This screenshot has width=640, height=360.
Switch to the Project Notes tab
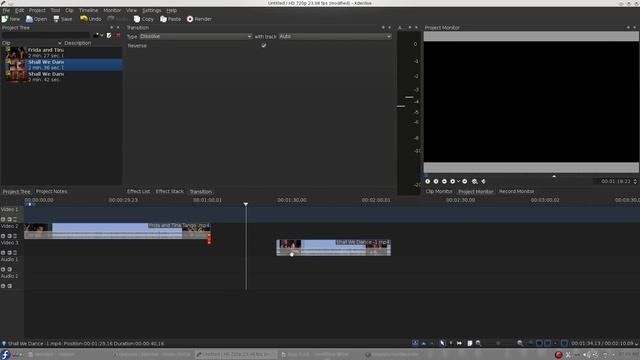pyautogui.click(x=51, y=191)
